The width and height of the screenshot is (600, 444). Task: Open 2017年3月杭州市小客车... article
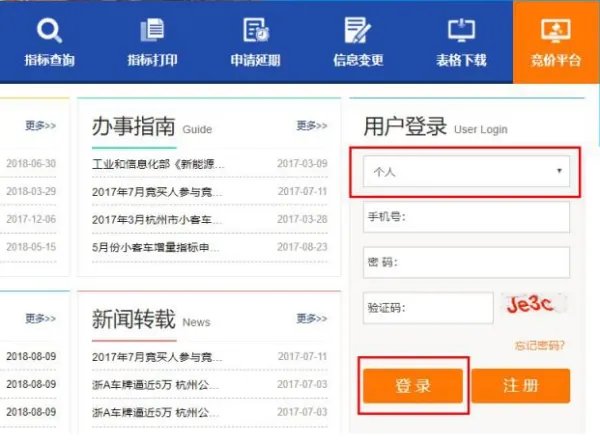coord(157,220)
